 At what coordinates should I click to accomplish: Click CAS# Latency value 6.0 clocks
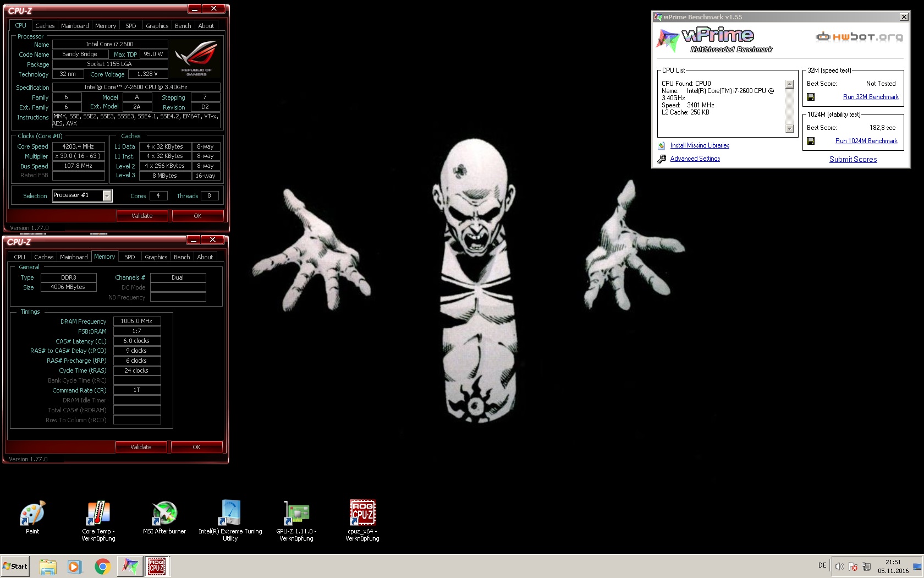pyautogui.click(x=137, y=341)
